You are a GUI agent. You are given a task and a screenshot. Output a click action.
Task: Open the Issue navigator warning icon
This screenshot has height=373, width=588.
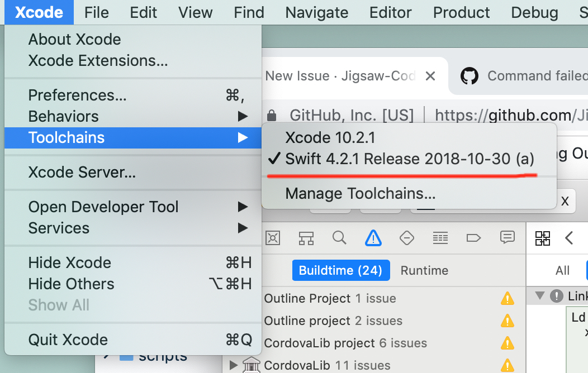pos(373,238)
